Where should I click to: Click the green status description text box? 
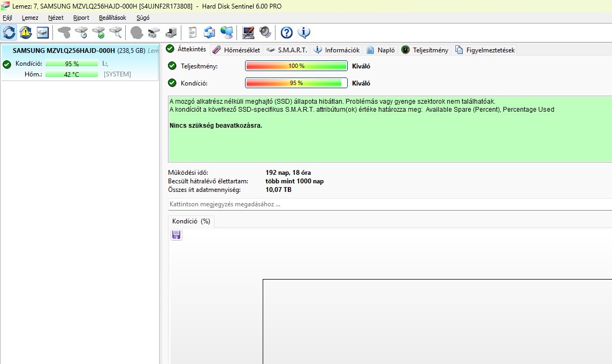click(x=390, y=129)
